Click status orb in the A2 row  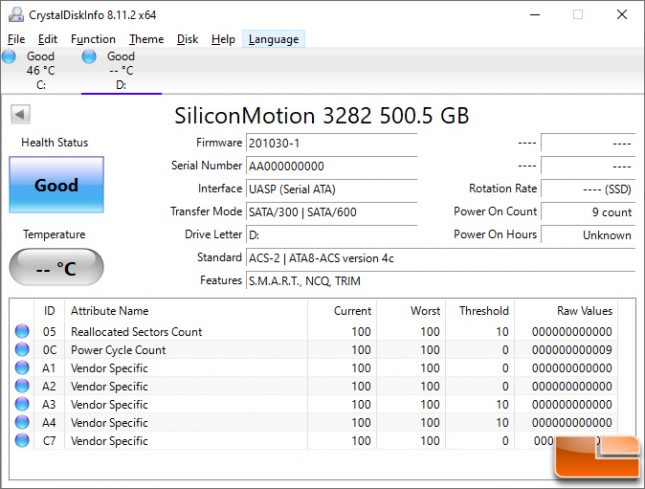point(22,386)
